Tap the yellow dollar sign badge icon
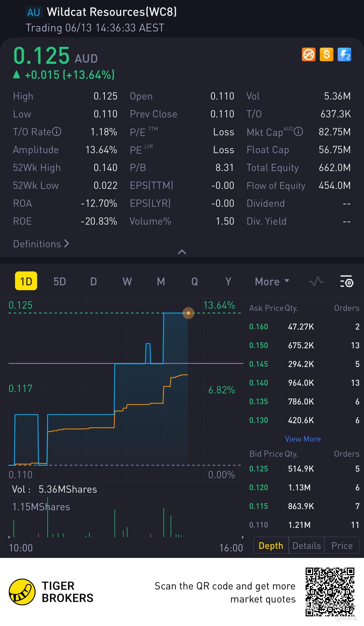Image resolution: width=364 pixels, height=626 pixels. (x=327, y=54)
